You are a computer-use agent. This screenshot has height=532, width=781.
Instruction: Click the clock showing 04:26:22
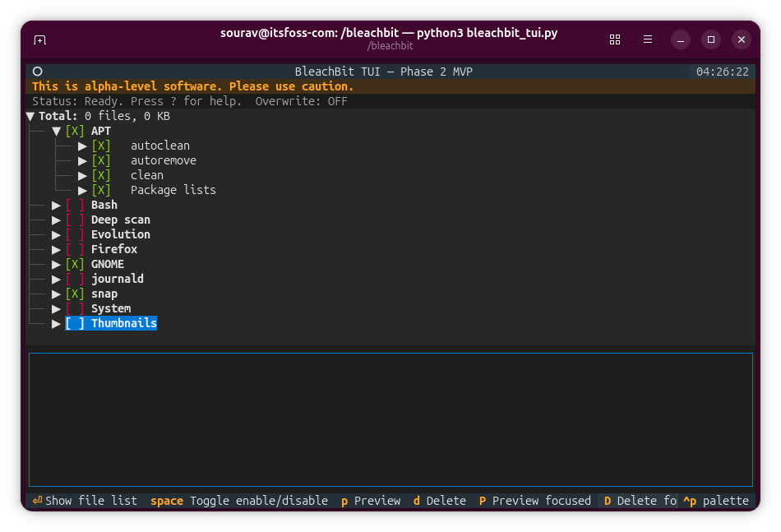[x=723, y=72]
